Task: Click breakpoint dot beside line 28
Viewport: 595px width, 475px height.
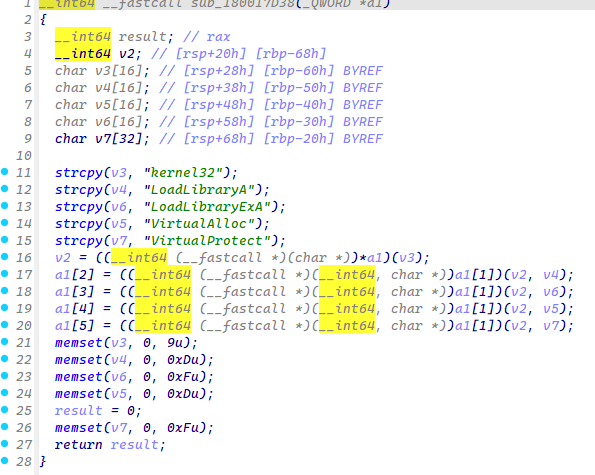Action: pos(5,461)
